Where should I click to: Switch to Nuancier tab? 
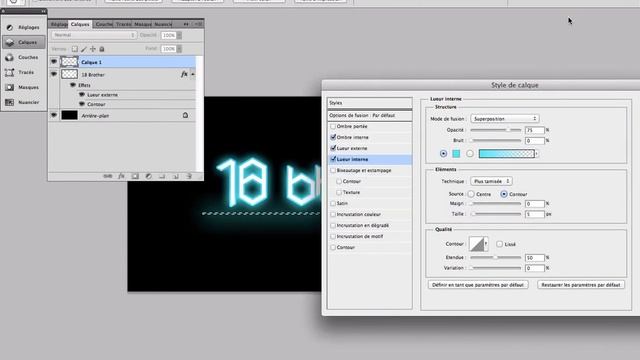[x=163, y=24]
